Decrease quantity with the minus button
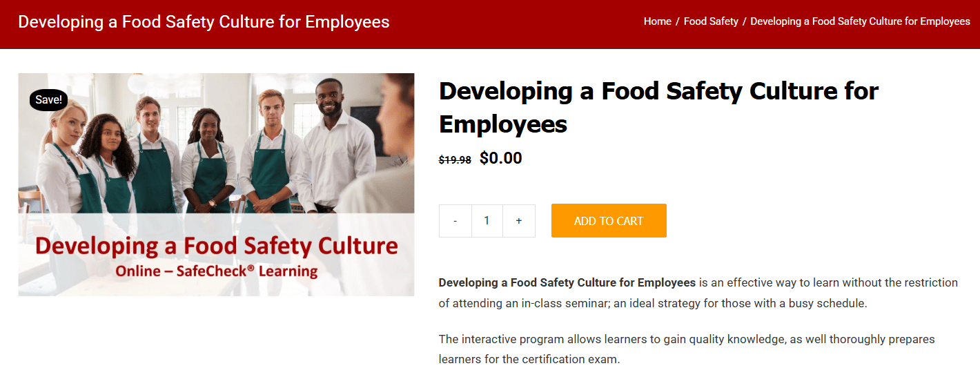Image resolution: width=980 pixels, height=377 pixels. click(455, 221)
